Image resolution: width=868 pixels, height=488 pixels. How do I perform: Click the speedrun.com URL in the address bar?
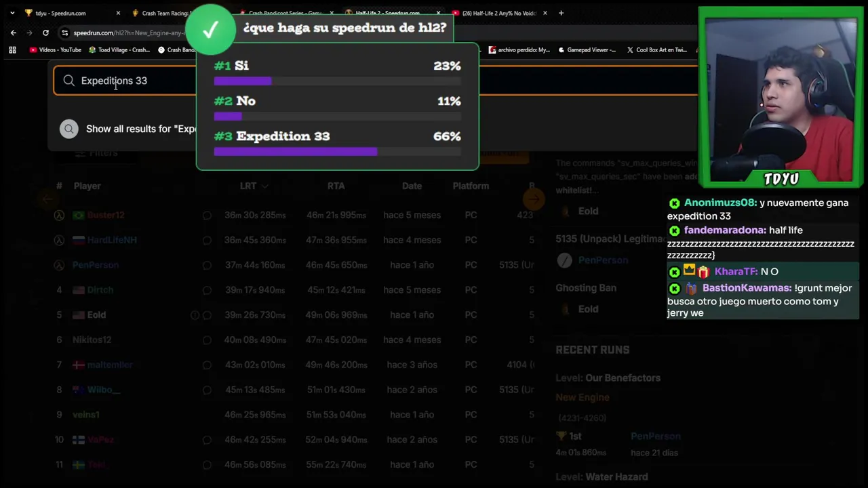(x=129, y=33)
